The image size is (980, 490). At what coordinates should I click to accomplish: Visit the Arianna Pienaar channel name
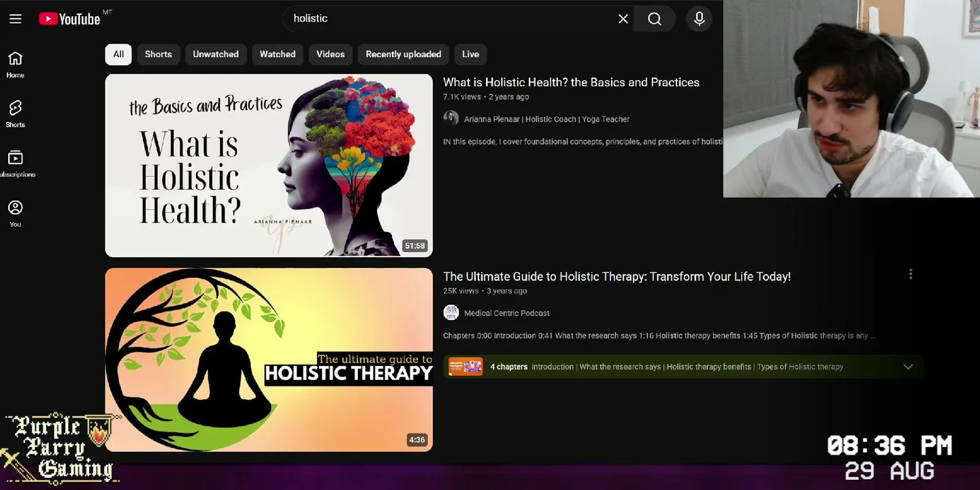[x=546, y=119]
